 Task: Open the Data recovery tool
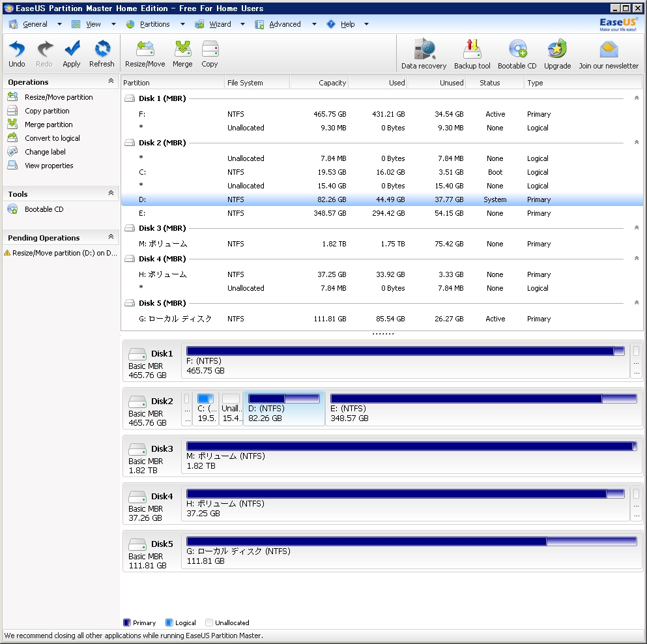(x=424, y=54)
